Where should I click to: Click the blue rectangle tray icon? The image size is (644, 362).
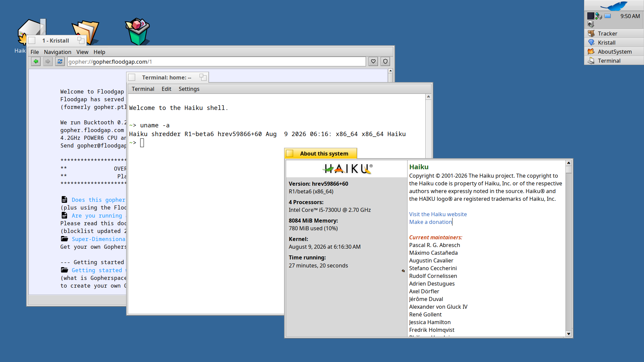pyautogui.click(x=607, y=16)
